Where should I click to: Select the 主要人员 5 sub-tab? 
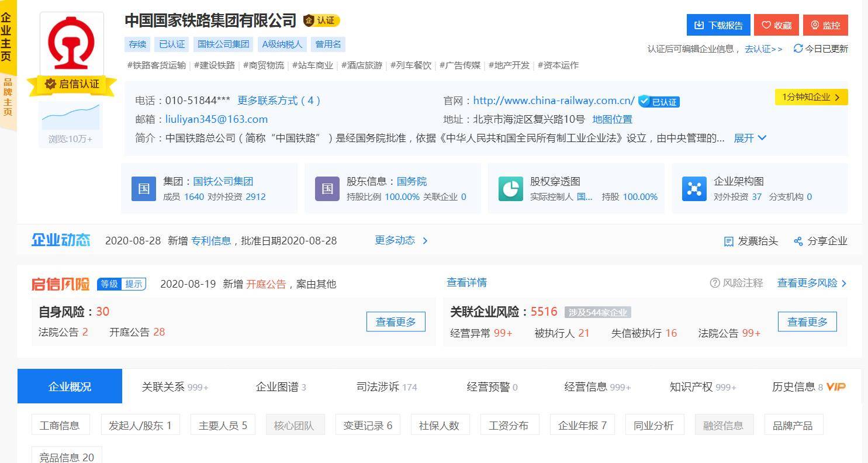pyautogui.click(x=223, y=426)
